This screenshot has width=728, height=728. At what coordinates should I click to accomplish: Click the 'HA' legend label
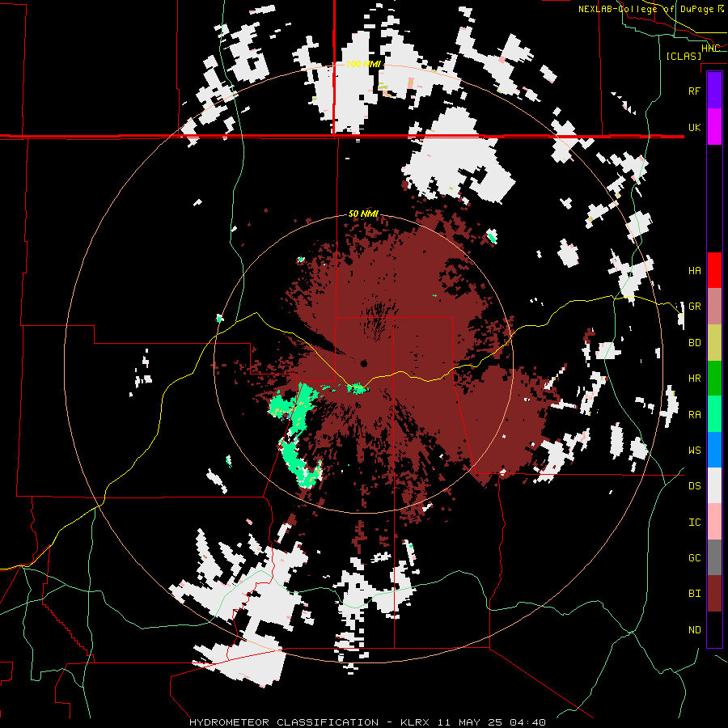tap(695, 271)
